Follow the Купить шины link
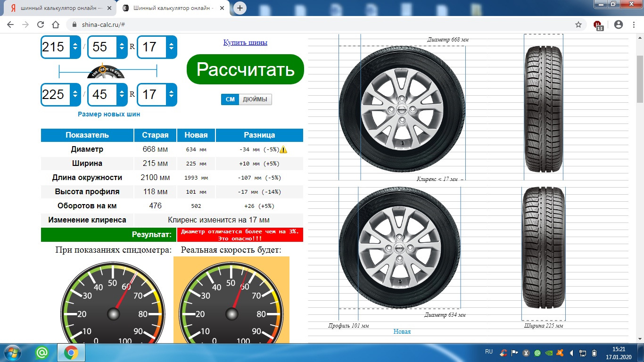The width and height of the screenshot is (644, 362). [x=245, y=42]
